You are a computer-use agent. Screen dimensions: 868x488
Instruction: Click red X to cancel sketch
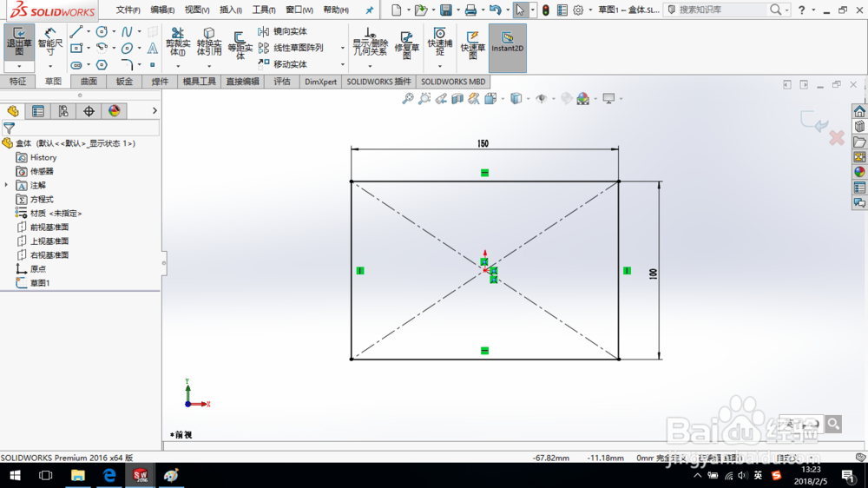click(837, 138)
